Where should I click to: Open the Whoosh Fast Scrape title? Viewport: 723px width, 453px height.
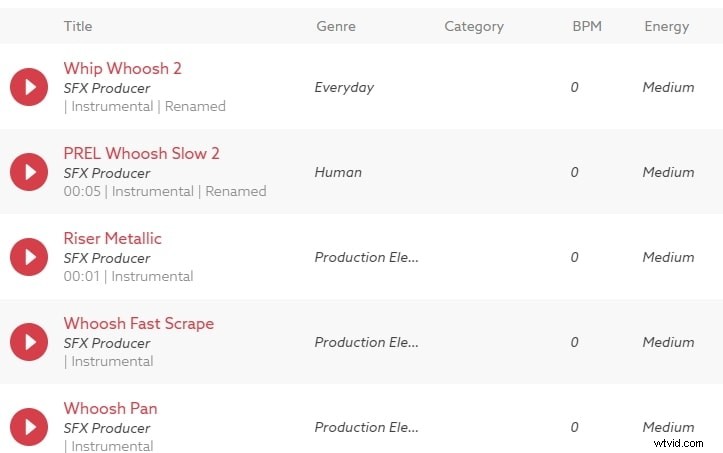(138, 323)
